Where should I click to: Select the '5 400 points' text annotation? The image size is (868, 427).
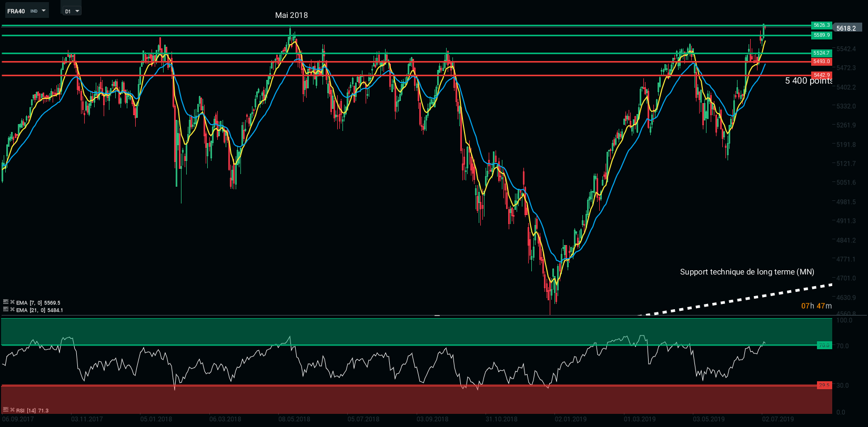(809, 80)
